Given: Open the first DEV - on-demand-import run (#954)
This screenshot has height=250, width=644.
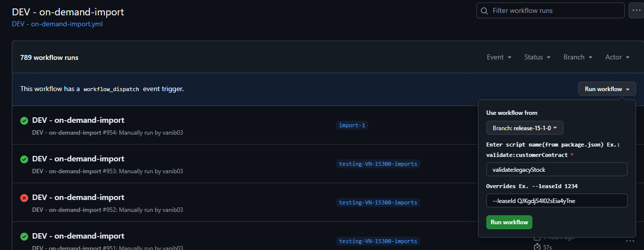Looking at the screenshot, I should click(78, 120).
